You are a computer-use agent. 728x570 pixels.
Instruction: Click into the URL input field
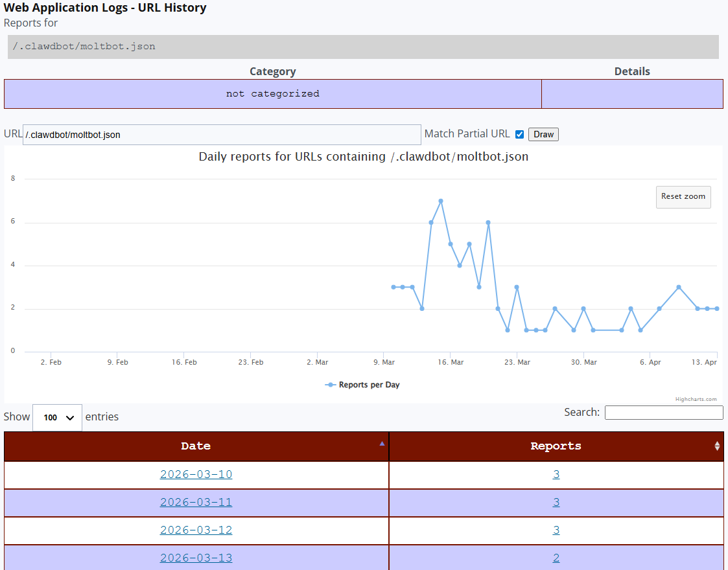[x=222, y=135]
